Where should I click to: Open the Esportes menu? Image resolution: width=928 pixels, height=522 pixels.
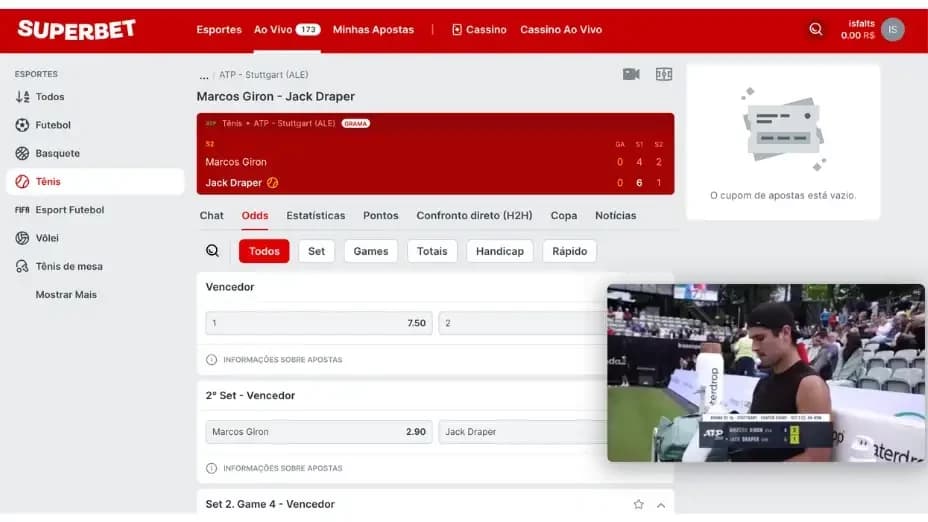pyautogui.click(x=219, y=30)
